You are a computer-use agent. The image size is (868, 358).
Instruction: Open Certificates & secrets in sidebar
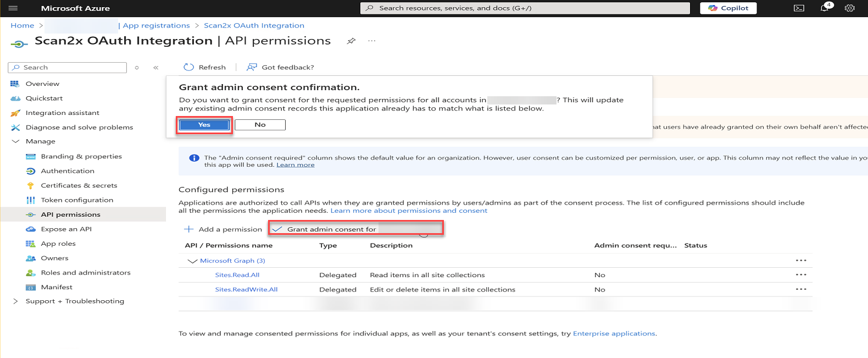(x=79, y=185)
